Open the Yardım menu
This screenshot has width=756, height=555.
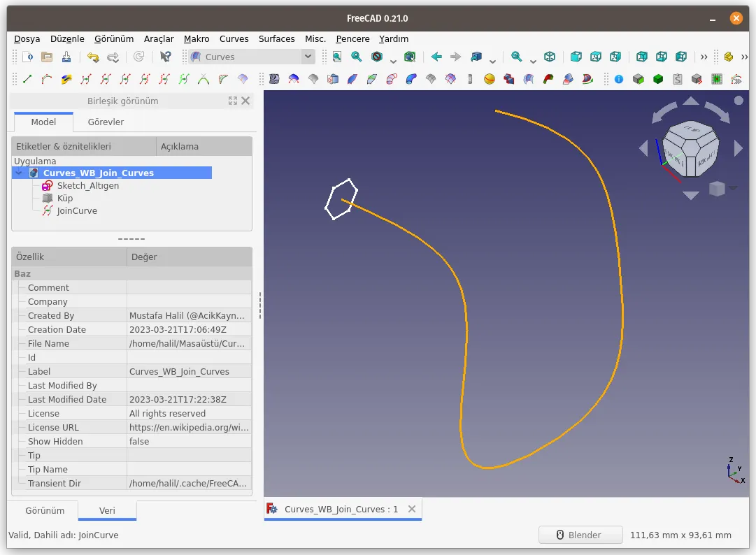point(394,39)
